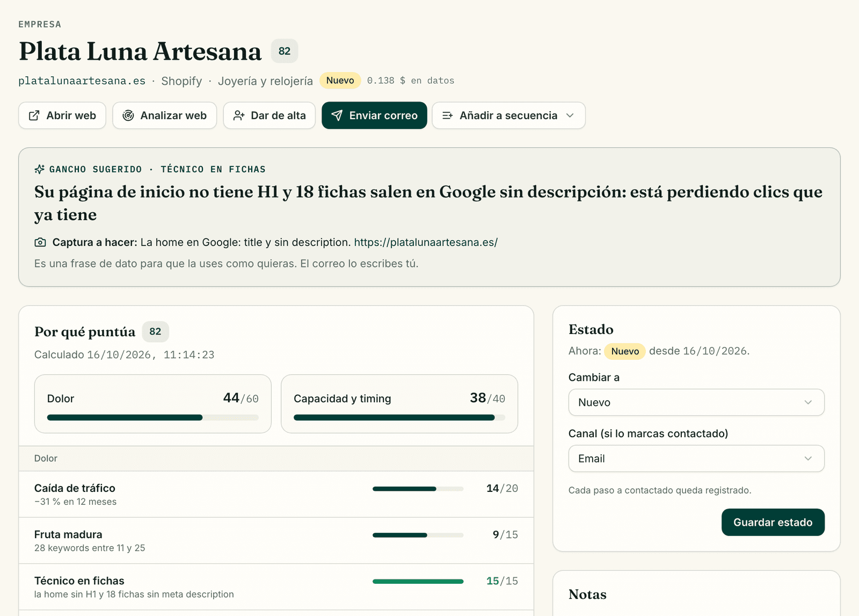Click the Dar de alta button
Image resolution: width=859 pixels, height=616 pixels.
pyautogui.click(x=269, y=115)
